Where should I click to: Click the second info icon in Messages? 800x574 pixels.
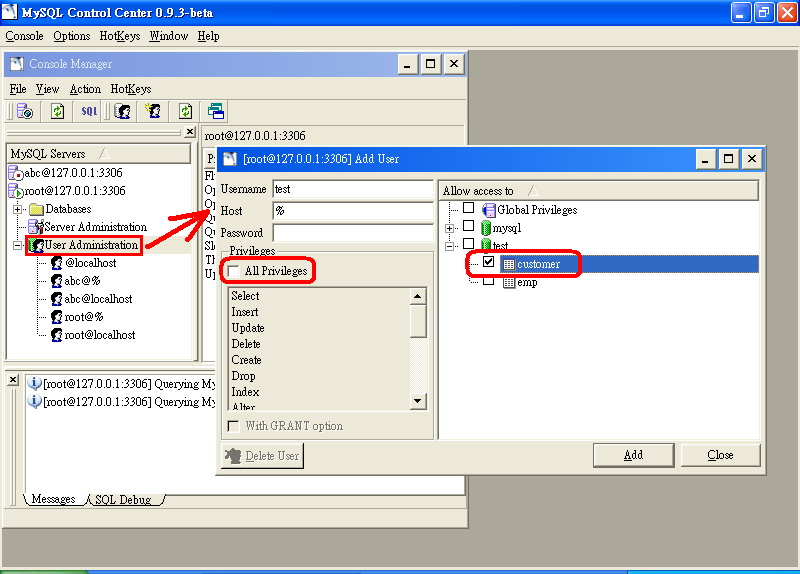(34, 401)
